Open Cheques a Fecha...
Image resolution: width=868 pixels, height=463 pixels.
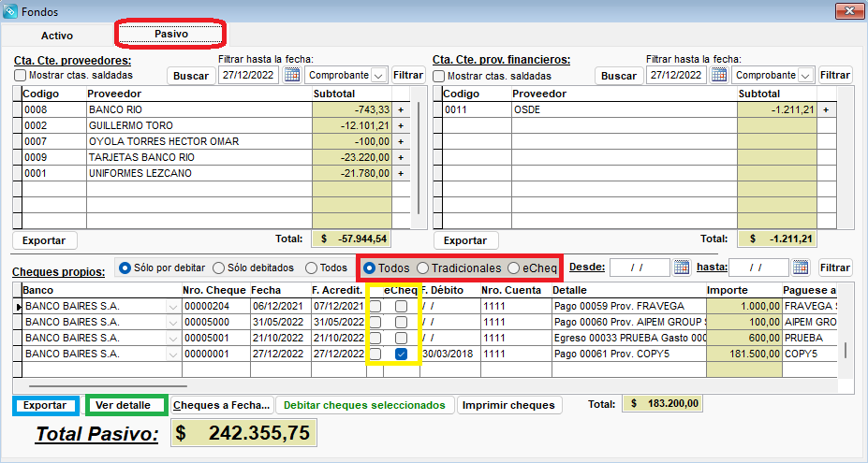[x=221, y=405]
